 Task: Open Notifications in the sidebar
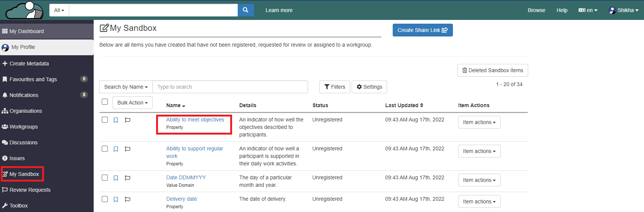24,95
